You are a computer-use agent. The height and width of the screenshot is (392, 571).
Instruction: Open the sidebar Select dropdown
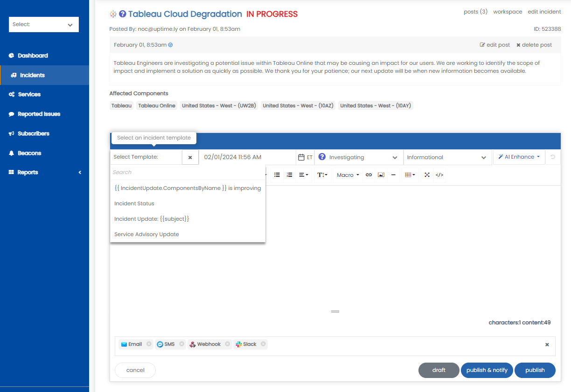tap(44, 24)
